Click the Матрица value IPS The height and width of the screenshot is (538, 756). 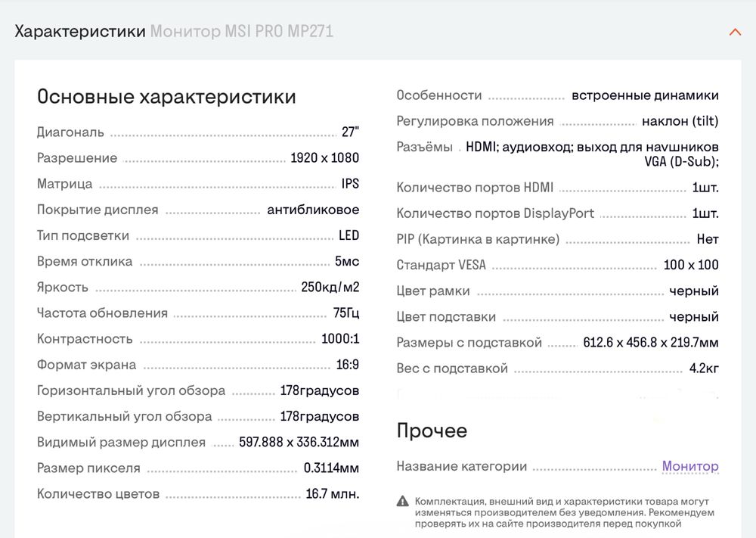click(350, 184)
